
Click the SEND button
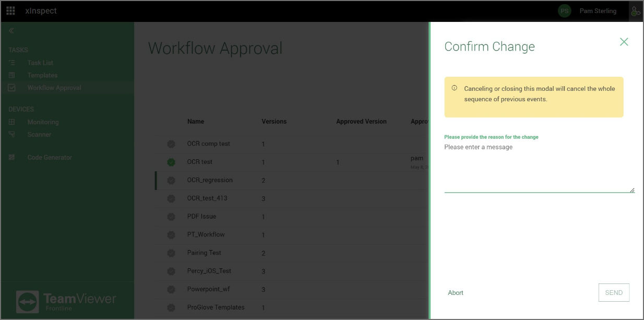[x=614, y=293]
